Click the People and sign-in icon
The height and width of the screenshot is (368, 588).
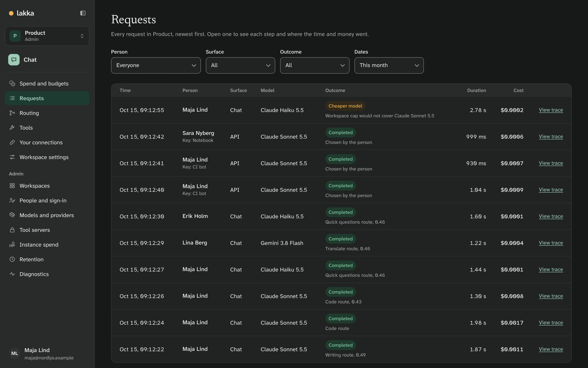(x=12, y=200)
